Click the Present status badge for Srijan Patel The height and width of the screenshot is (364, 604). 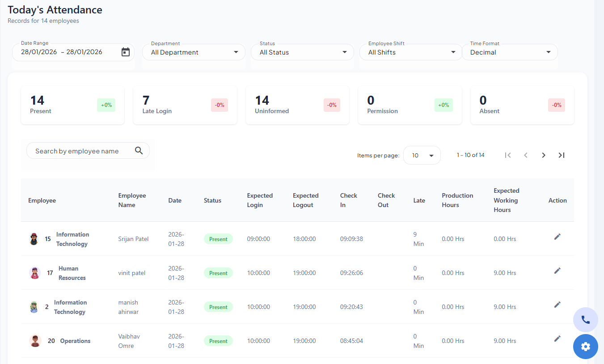(218, 239)
